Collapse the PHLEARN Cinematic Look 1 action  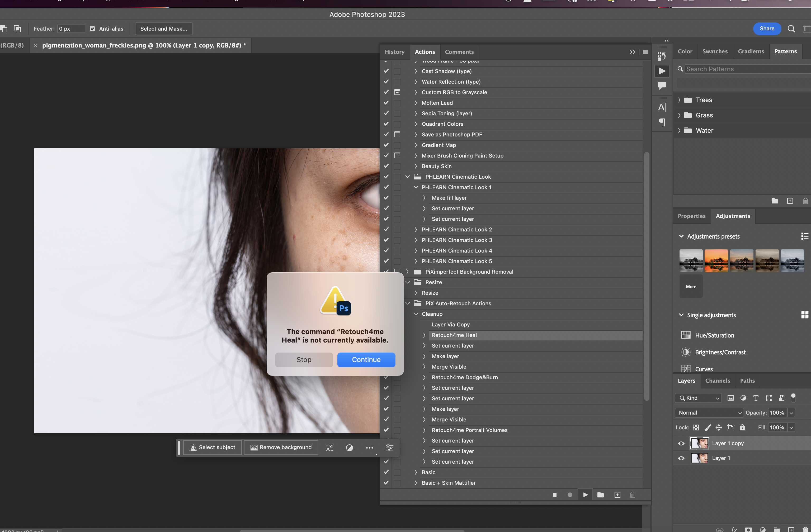point(416,187)
